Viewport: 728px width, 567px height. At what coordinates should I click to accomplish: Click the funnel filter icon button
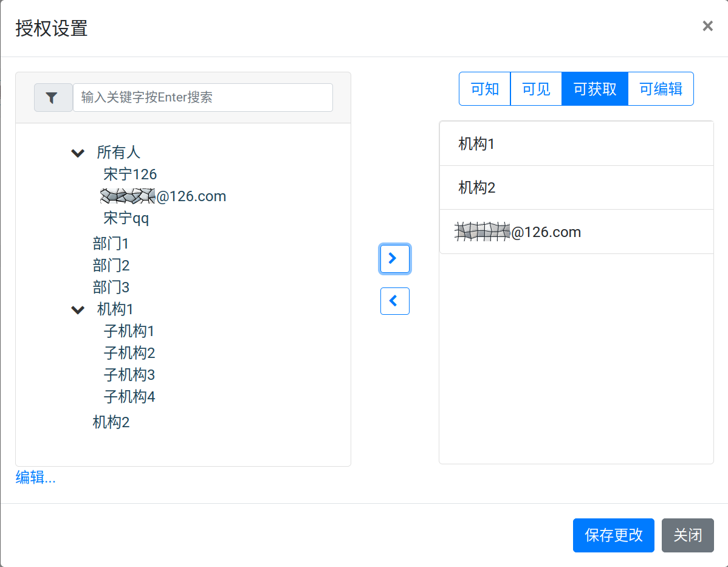tap(53, 98)
